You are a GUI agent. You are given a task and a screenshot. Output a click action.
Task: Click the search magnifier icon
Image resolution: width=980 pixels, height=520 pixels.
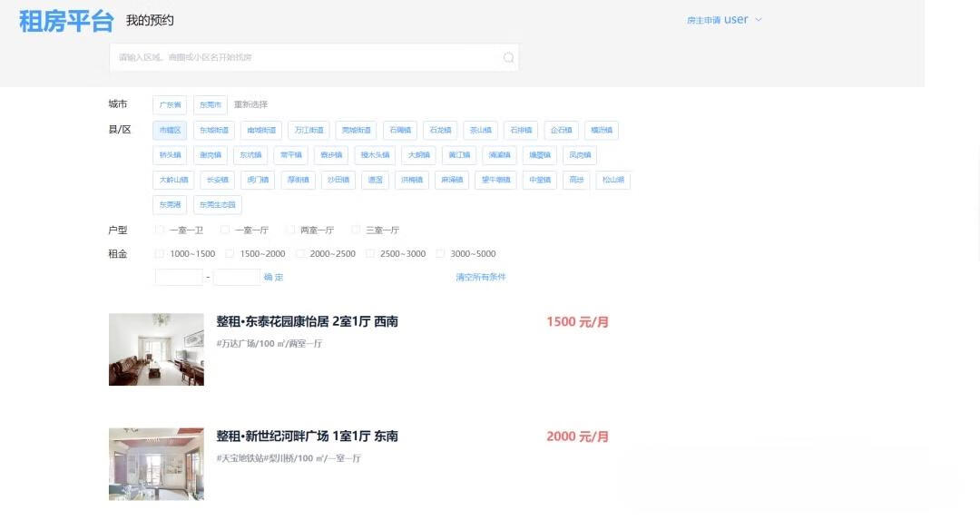508,57
